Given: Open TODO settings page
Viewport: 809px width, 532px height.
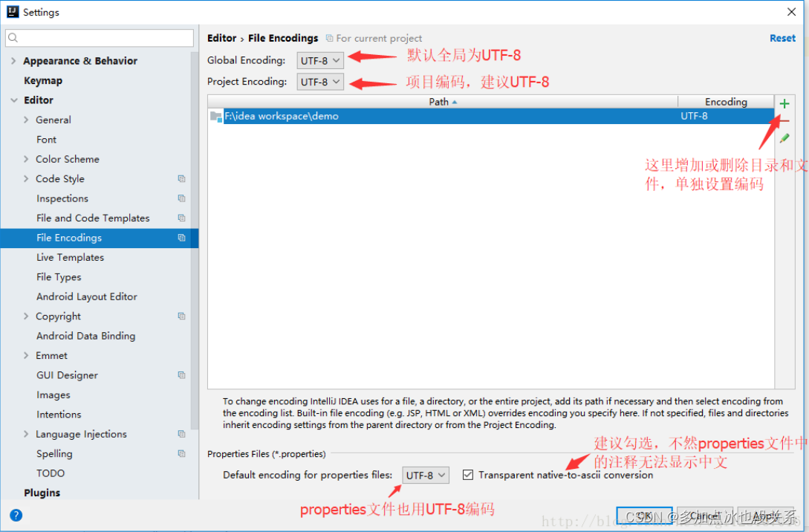Looking at the screenshot, I should point(51,473).
